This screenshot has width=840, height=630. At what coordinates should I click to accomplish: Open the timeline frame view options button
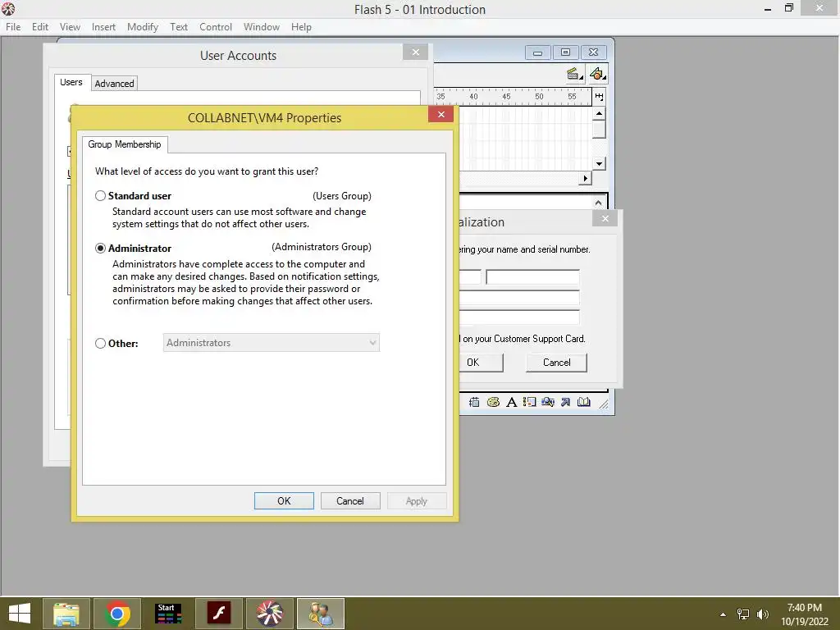[599, 97]
